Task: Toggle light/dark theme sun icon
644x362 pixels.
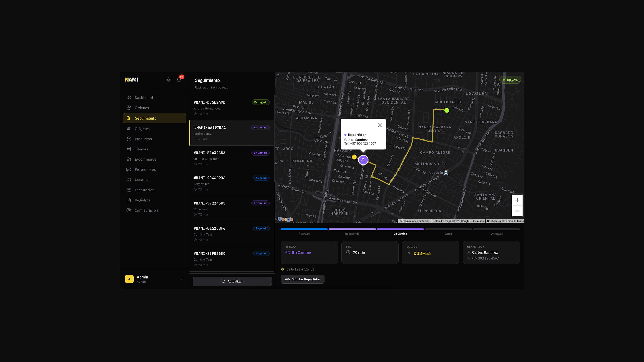Action: 168,80
